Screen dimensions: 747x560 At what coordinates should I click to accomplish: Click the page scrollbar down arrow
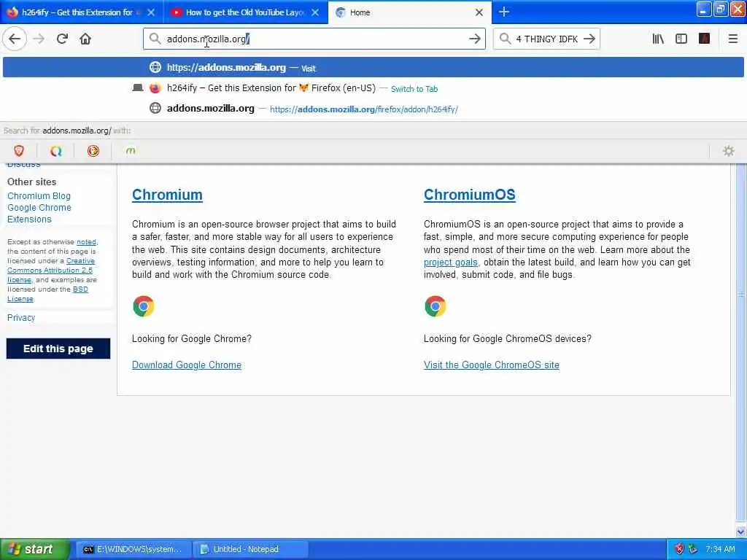741,532
